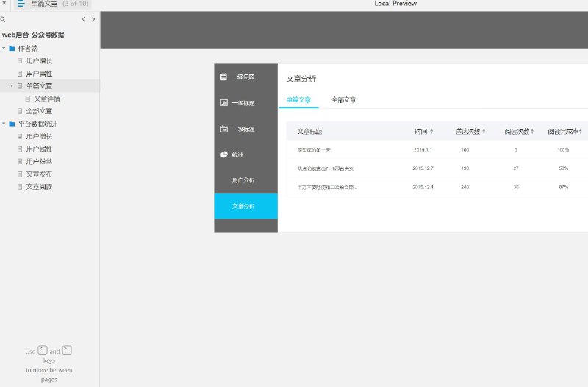The image size is (588, 387).
Task: Click the 单篇文章 (3 of 10) page title
Action: click(x=60, y=4)
